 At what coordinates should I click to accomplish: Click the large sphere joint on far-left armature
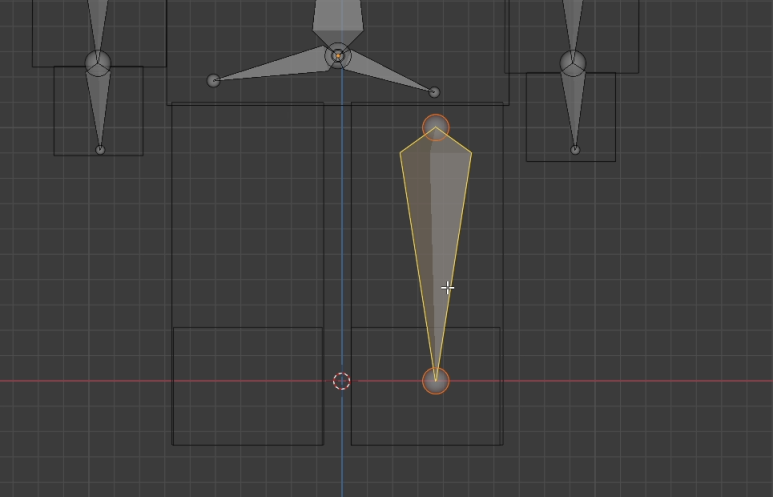(x=98, y=63)
